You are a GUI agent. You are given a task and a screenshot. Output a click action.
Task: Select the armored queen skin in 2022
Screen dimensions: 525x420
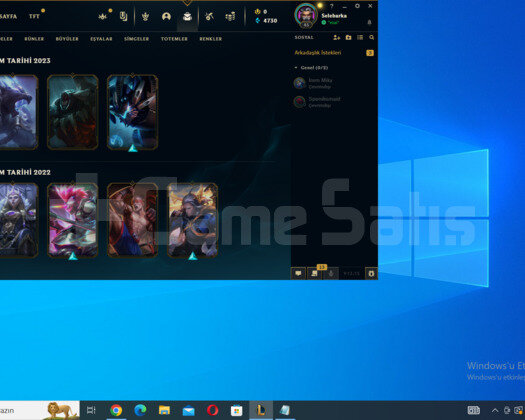click(x=18, y=220)
